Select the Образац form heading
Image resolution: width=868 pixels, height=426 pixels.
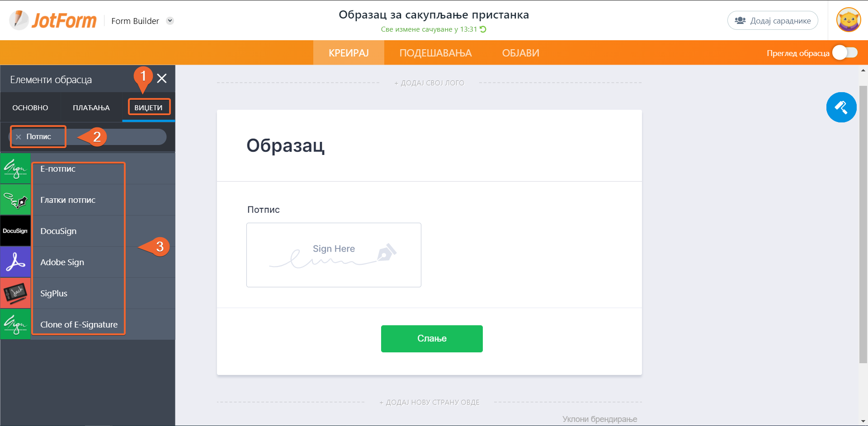[x=285, y=145]
